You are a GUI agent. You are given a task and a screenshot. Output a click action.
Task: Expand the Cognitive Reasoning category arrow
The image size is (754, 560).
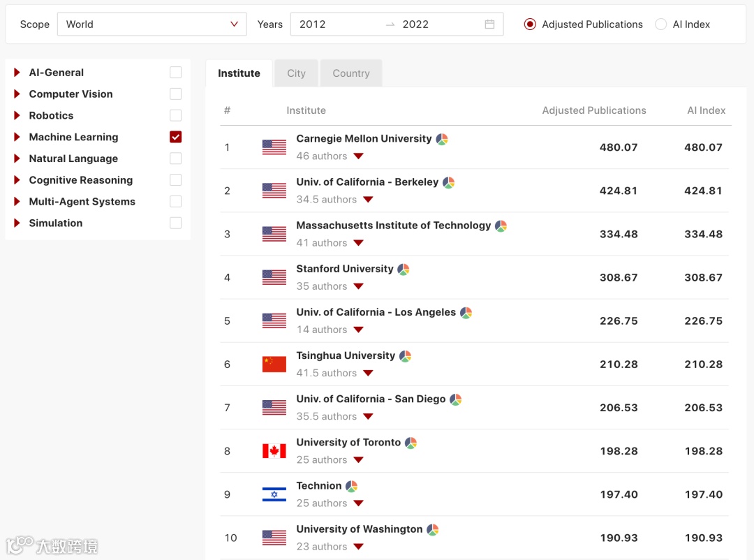[x=17, y=180]
